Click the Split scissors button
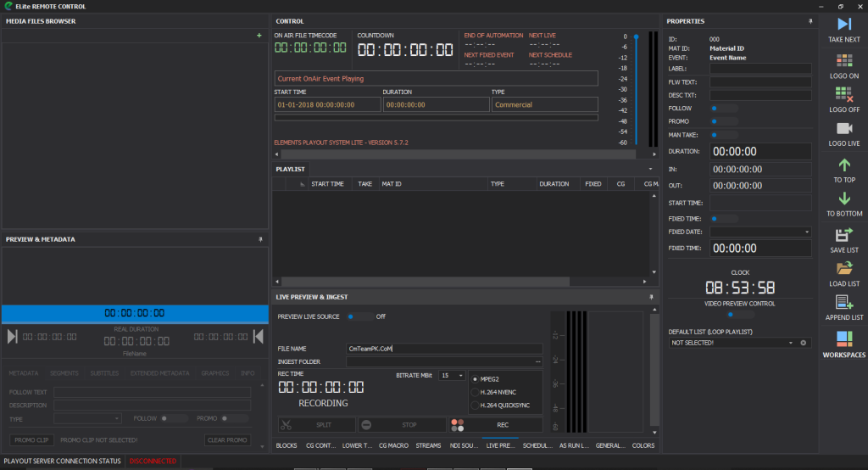This screenshot has width=868, height=470. pyautogui.click(x=317, y=425)
